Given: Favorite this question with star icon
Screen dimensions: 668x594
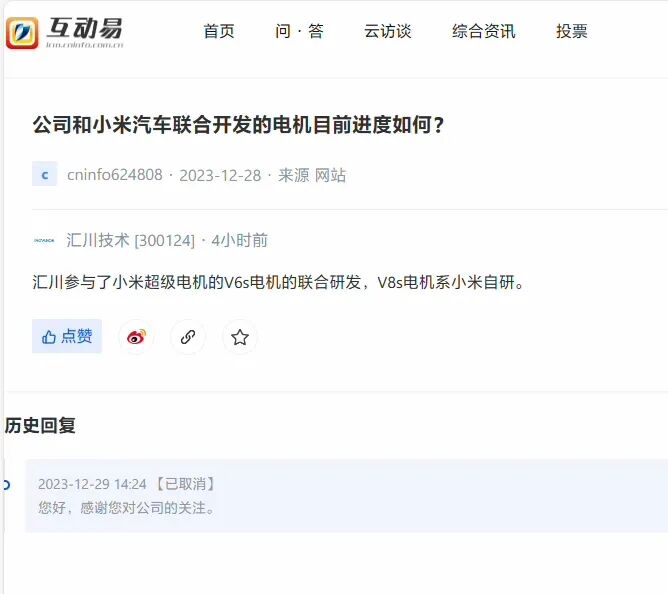Looking at the screenshot, I should (240, 337).
